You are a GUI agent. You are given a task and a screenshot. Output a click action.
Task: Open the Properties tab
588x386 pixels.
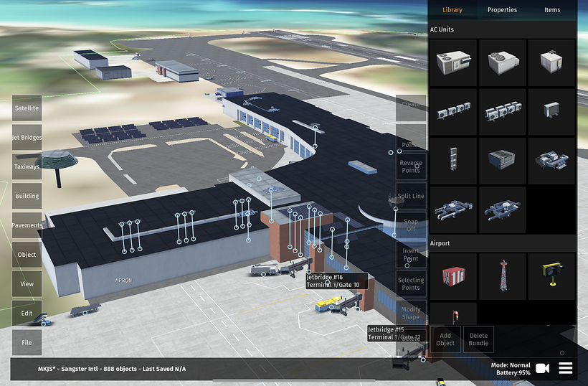pos(502,10)
